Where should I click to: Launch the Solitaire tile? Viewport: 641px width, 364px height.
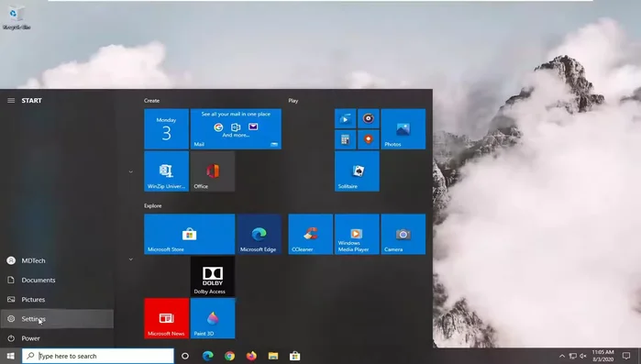click(357, 171)
